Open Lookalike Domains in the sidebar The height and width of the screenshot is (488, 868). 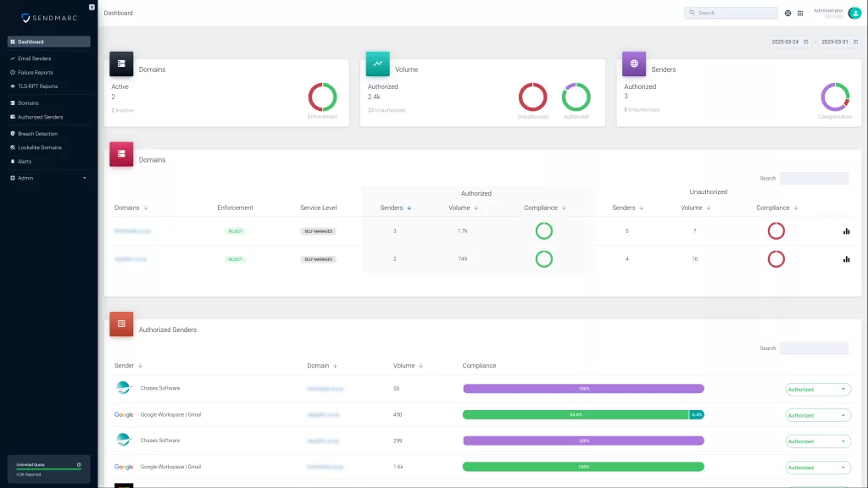pyautogui.click(x=41, y=147)
